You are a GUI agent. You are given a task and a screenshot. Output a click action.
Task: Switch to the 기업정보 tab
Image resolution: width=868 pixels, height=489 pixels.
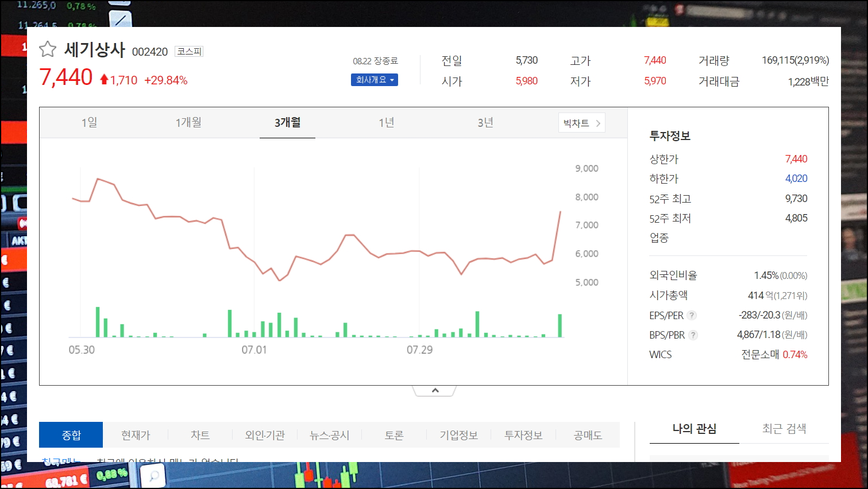458,435
